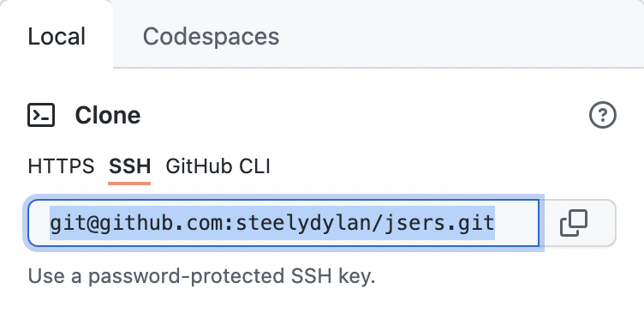Focus the steelydylan/jsers.git address box
The height and width of the screenshot is (319, 644).
tap(283, 223)
